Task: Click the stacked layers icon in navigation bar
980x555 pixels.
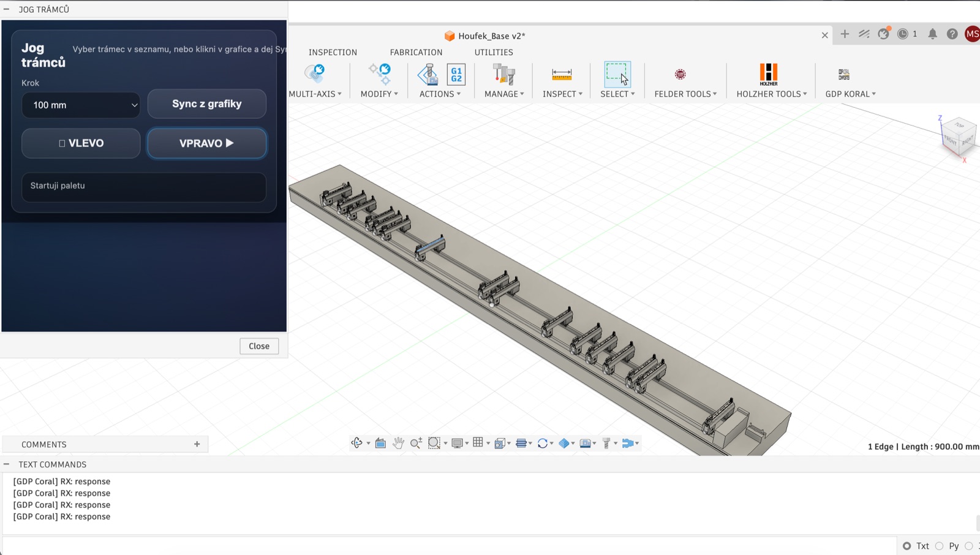Action: click(521, 443)
